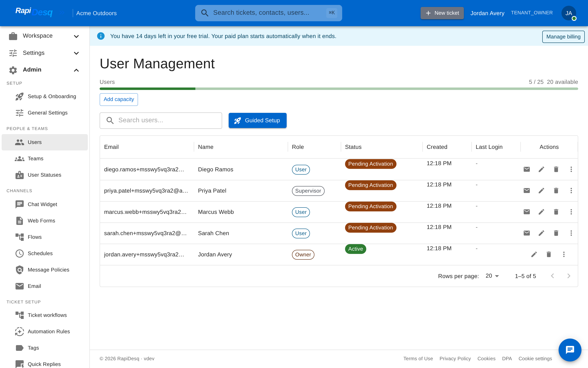This screenshot has width=588, height=368.
Task: Expand the Workspace sidebar section
Action: [x=45, y=36]
